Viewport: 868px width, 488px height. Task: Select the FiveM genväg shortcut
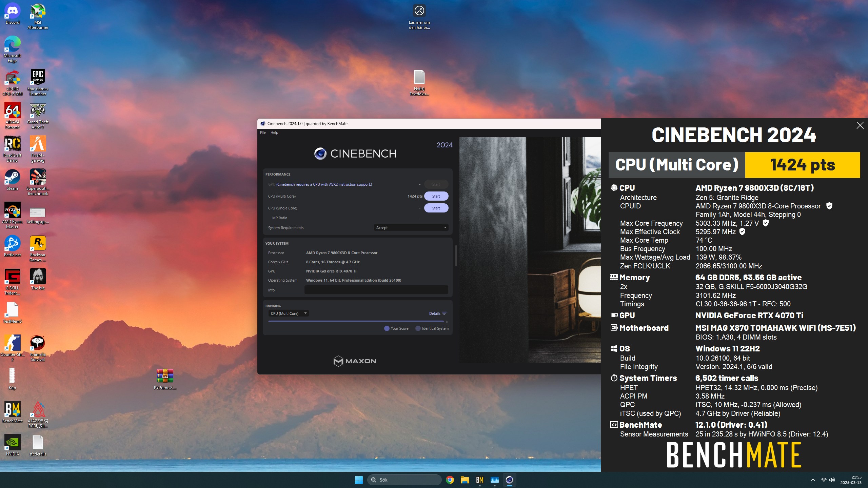pyautogui.click(x=38, y=149)
